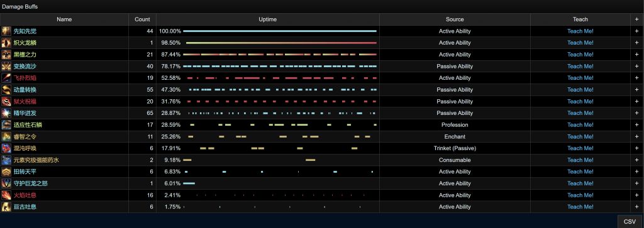644x228 pixels.
Task: Click the 元素究极强能药水 potion icon
Action: pos(6,160)
